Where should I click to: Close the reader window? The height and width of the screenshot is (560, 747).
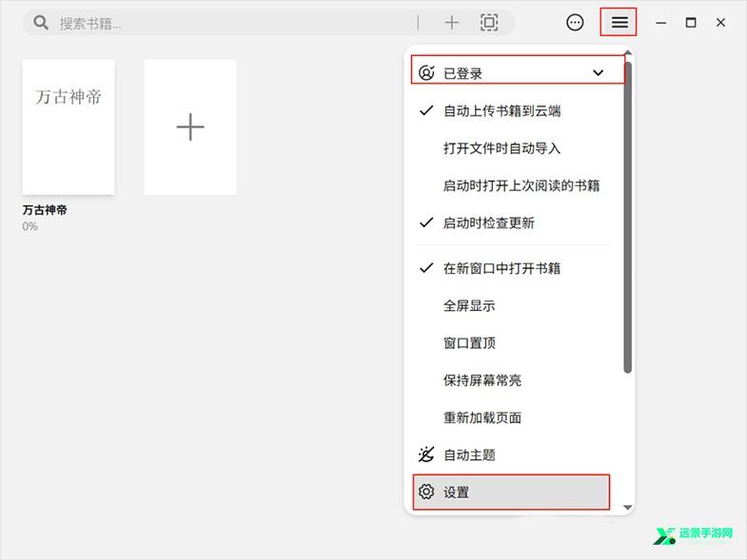[x=720, y=23]
